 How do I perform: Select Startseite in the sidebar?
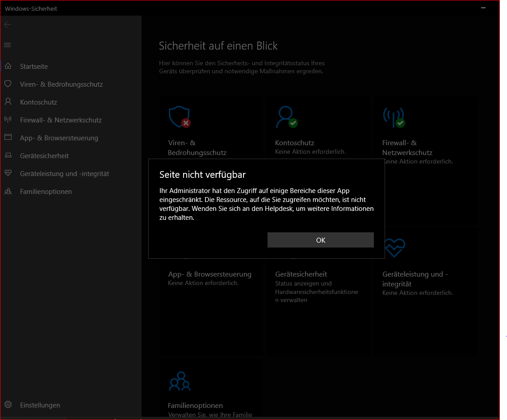coord(34,66)
